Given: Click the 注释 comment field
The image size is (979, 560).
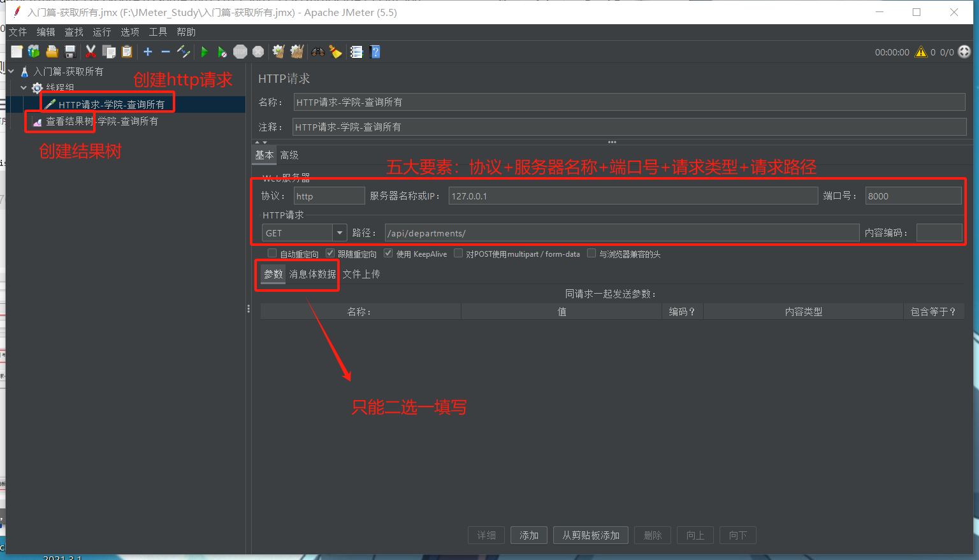Looking at the screenshot, I should tap(629, 127).
